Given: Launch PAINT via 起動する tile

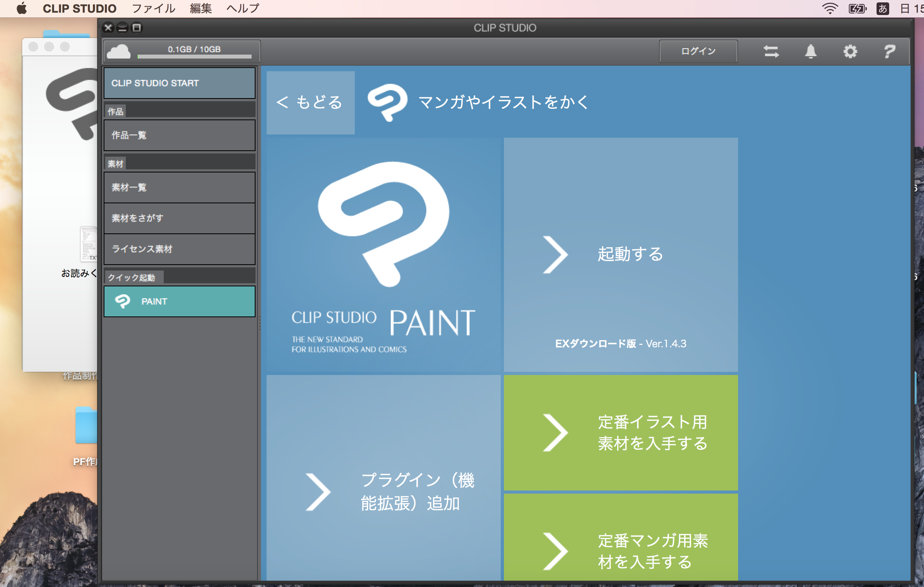Looking at the screenshot, I should tap(621, 254).
